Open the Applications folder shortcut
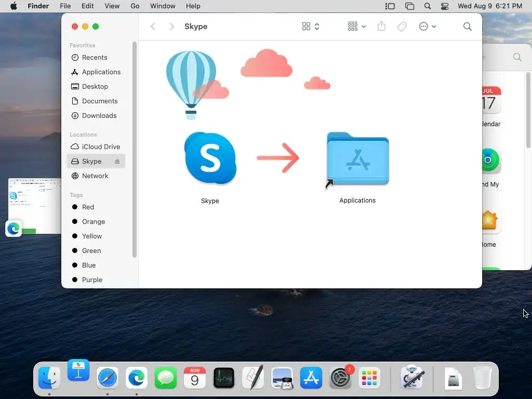 click(x=357, y=159)
